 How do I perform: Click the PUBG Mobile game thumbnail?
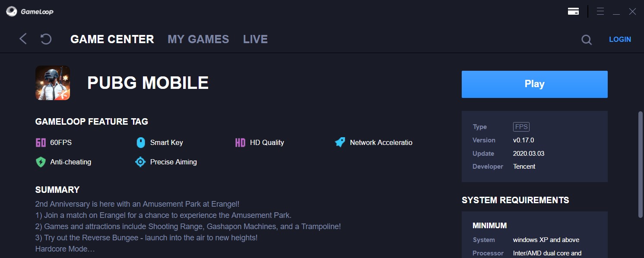click(x=53, y=83)
